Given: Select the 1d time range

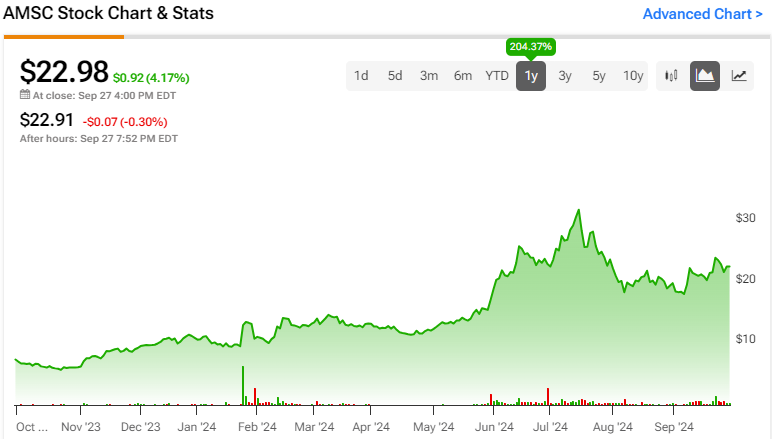Looking at the screenshot, I should (x=361, y=76).
